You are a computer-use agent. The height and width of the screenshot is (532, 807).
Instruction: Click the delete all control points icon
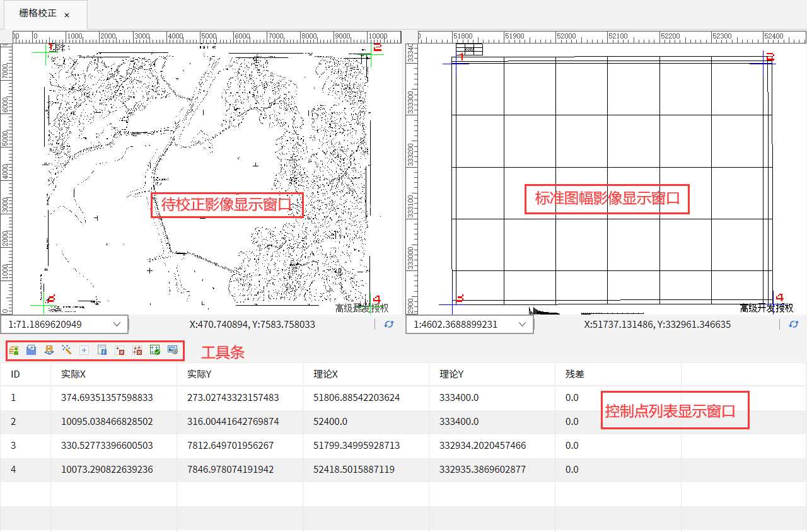(137, 350)
